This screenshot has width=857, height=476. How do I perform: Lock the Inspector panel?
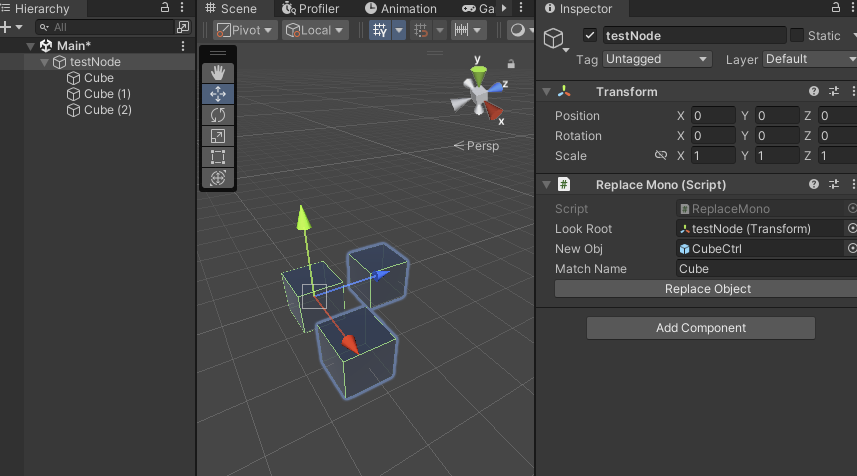pyautogui.click(x=836, y=8)
